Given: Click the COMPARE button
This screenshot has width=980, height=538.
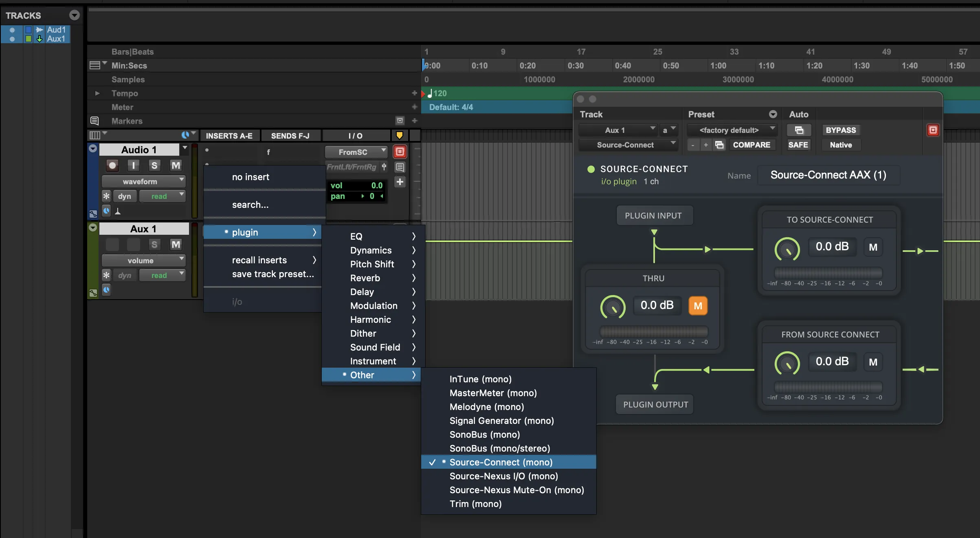Looking at the screenshot, I should [751, 145].
